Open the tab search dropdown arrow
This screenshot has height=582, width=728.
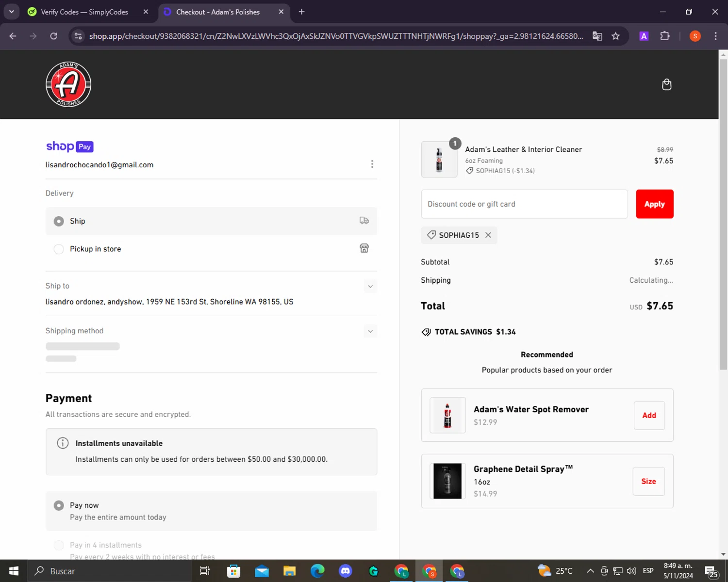pyautogui.click(x=11, y=12)
